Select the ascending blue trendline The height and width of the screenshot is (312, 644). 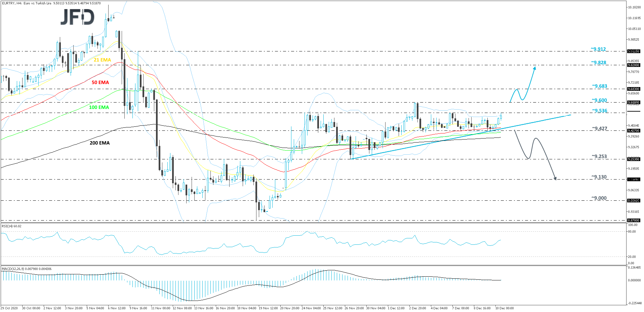(437, 141)
